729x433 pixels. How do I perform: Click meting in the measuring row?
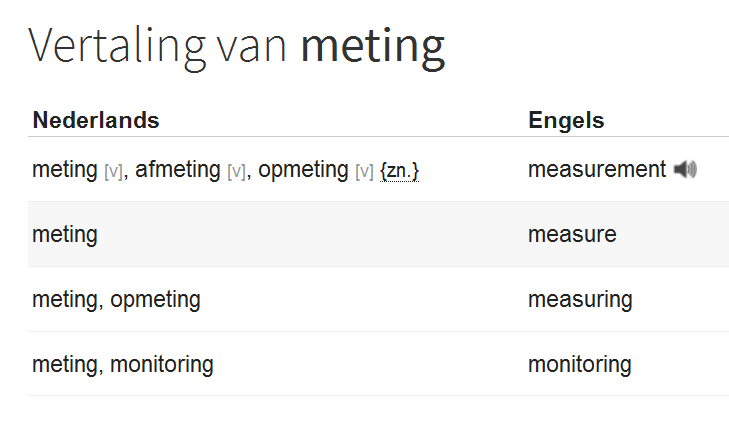(x=64, y=299)
